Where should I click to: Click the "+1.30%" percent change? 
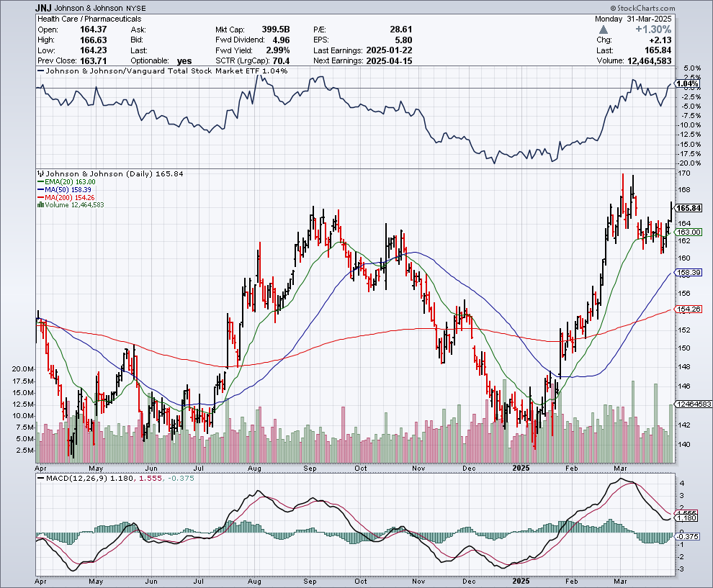coord(653,30)
